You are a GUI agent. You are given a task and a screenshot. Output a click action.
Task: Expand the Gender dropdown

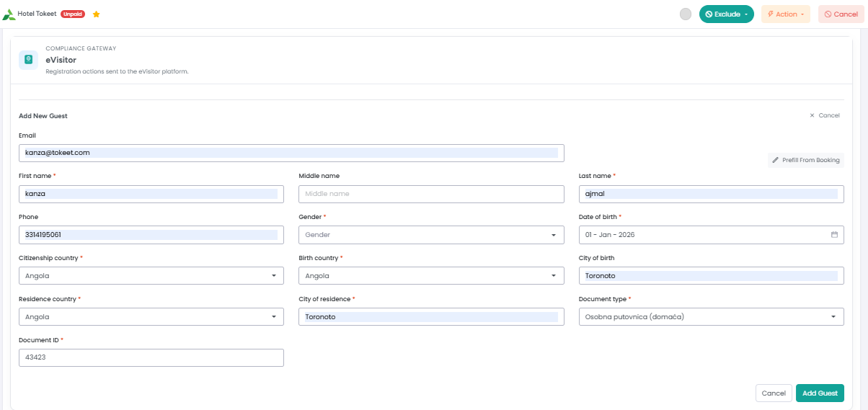(x=431, y=235)
